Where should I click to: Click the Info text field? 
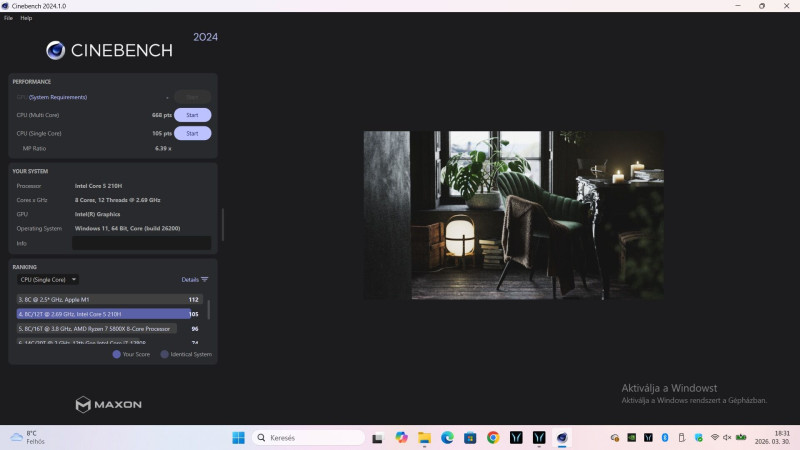[141, 243]
